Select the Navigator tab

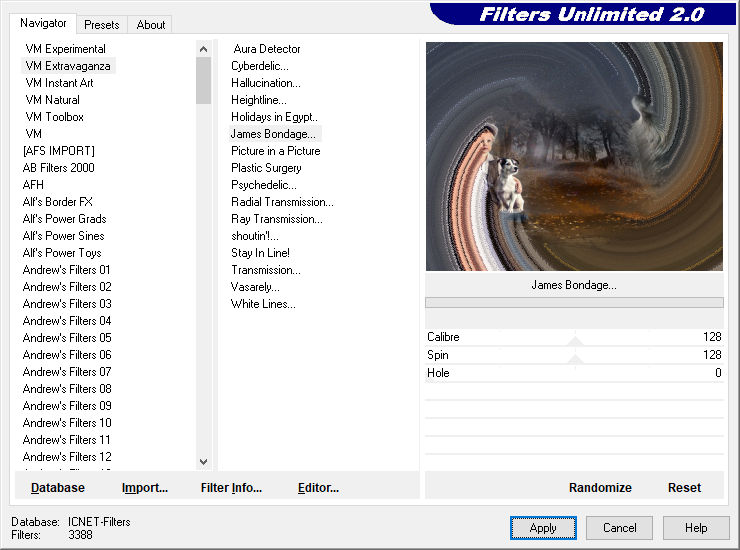click(x=43, y=23)
